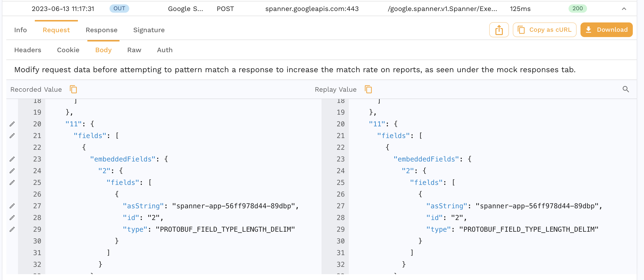Collapse the request row with chevron
The width and height of the screenshot is (644, 280).
click(624, 9)
